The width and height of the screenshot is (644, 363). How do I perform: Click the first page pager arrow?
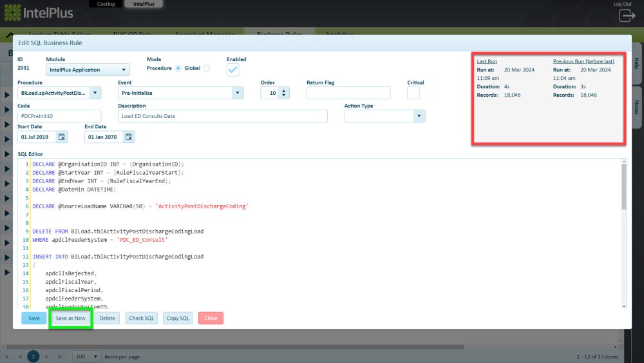7,357
